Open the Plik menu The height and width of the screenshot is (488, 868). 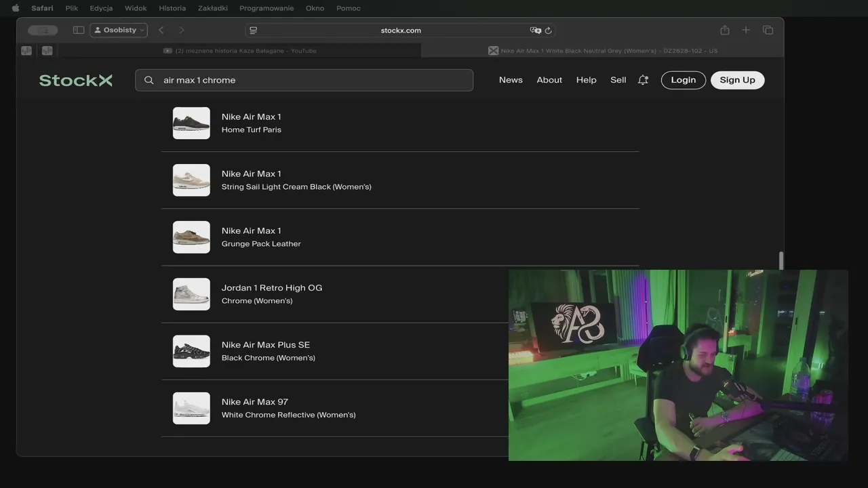tap(72, 8)
